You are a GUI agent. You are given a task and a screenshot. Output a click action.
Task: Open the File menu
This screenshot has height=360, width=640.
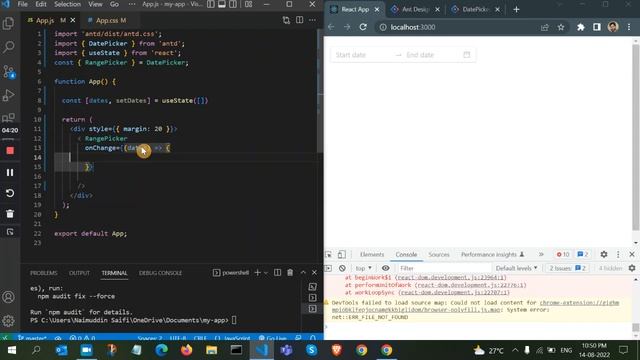22,4
